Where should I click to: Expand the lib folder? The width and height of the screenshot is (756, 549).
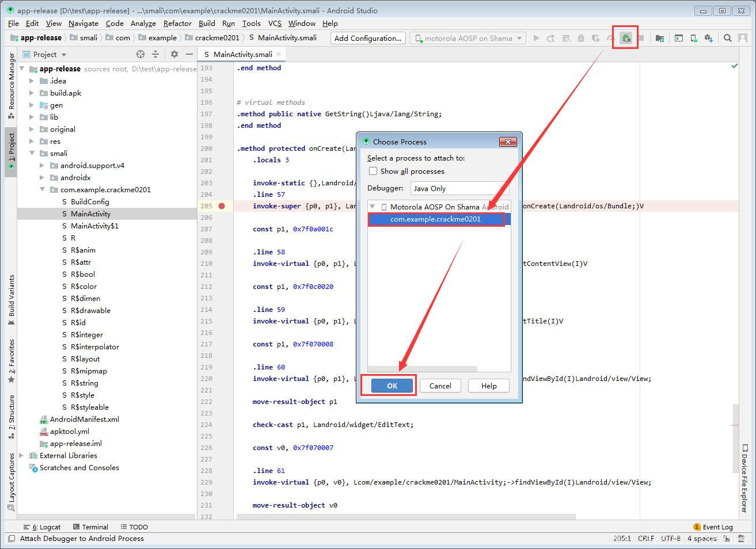(32, 117)
